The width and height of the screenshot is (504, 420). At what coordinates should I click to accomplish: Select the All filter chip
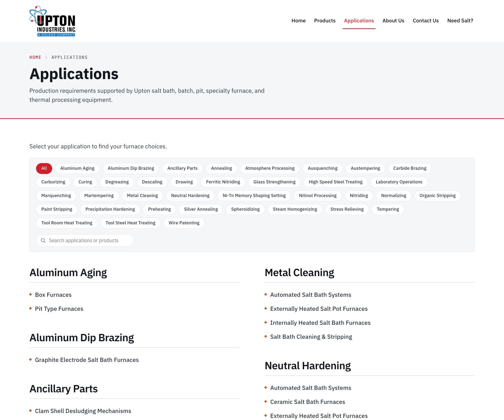(44, 168)
